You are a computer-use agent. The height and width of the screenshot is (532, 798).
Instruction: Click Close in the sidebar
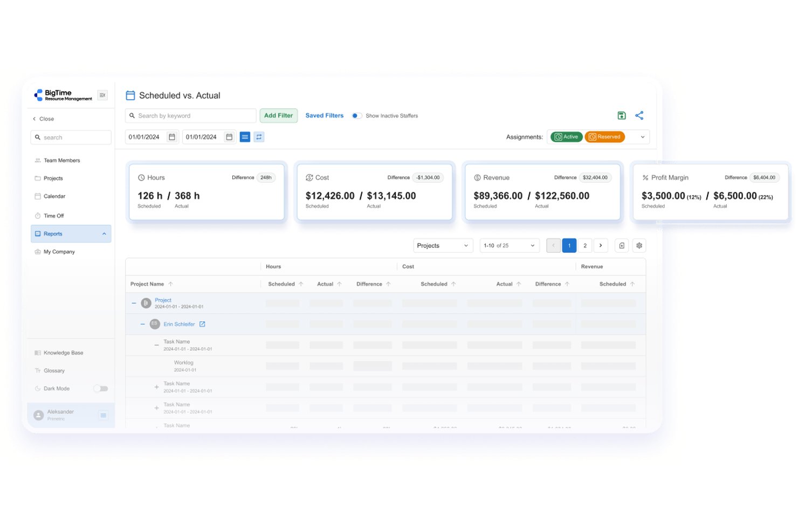(x=44, y=119)
